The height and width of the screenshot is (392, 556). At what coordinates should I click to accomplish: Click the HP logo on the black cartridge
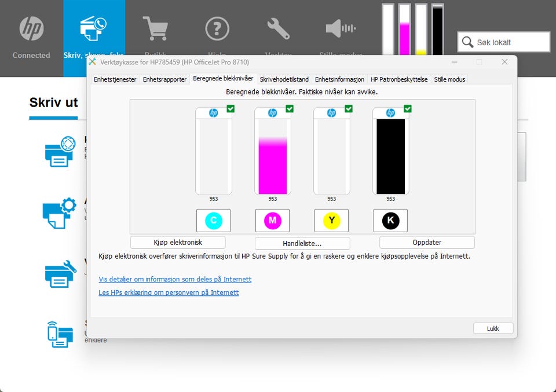[390, 113]
